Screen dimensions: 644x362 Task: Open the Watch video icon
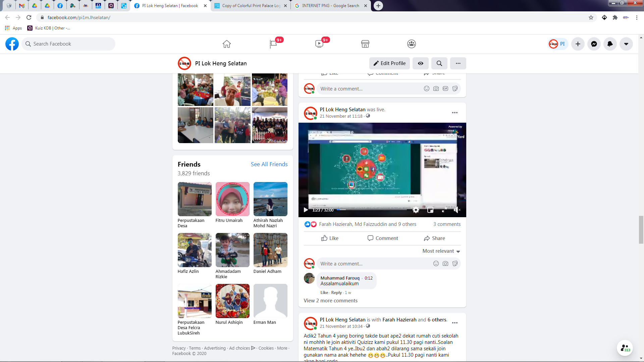319,44
